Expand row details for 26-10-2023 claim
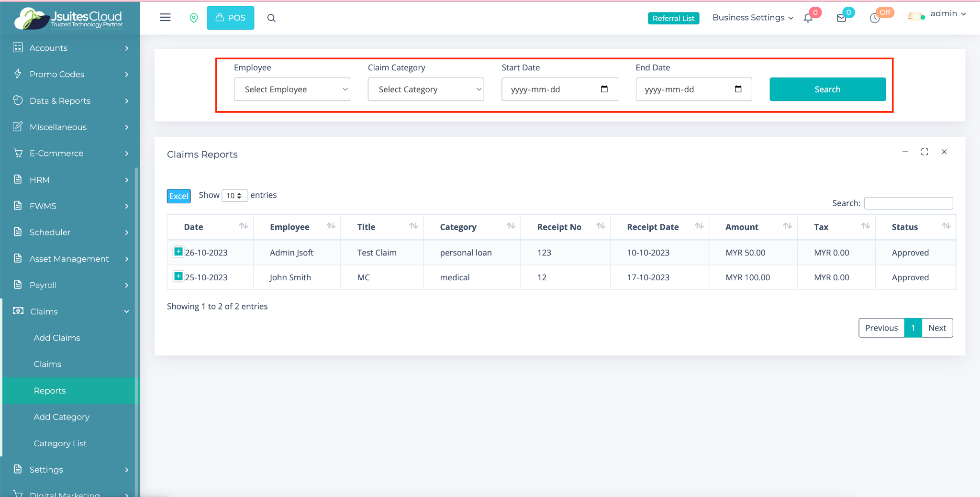 (x=178, y=252)
